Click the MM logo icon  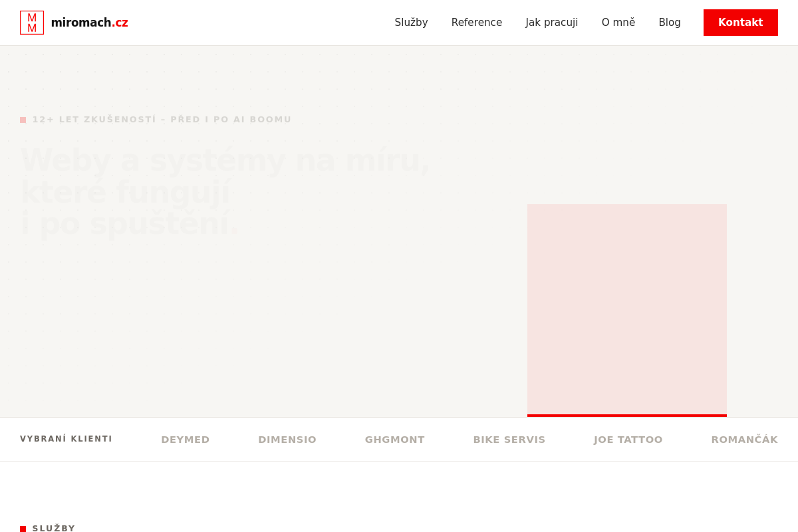pos(32,23)
